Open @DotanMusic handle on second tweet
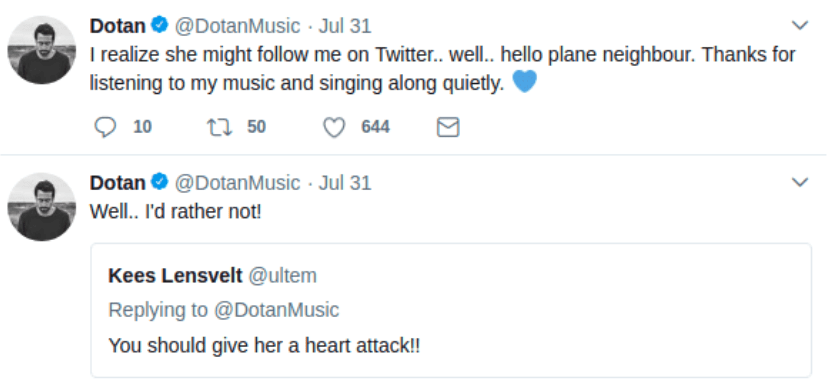The image size is (837, 385). (237, 183)
